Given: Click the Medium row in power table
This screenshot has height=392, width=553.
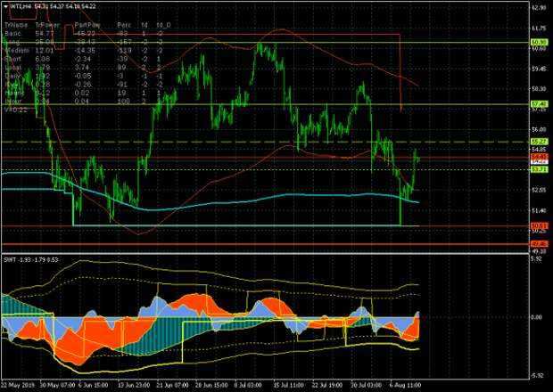Looking at the screenshot, I should (x=16, y=49).
